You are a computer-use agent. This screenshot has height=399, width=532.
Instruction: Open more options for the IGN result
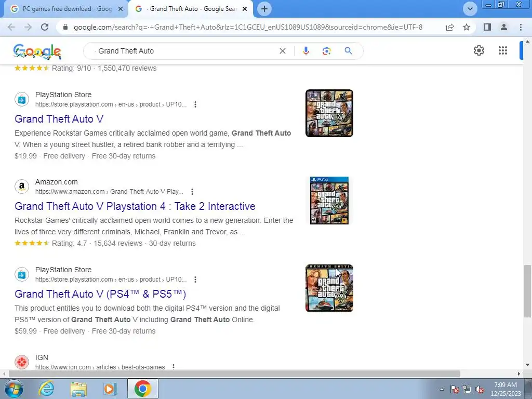174,367
